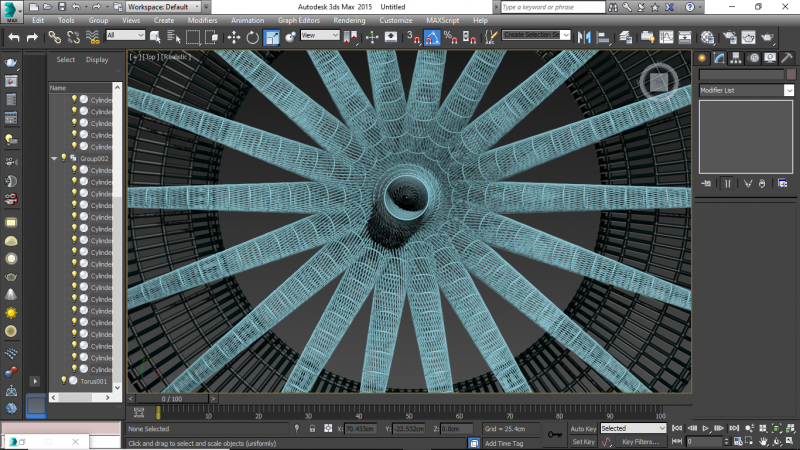The width and height of the screenshot is (800, 450).
Task: Open the selection filter All dropdown
Action: point(126,35)
